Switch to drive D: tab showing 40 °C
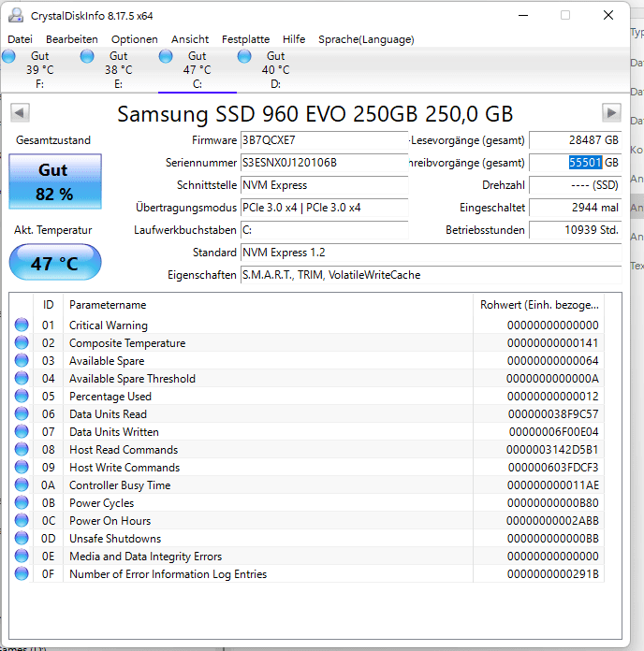644x651 pixels. [x=275, y=70]
